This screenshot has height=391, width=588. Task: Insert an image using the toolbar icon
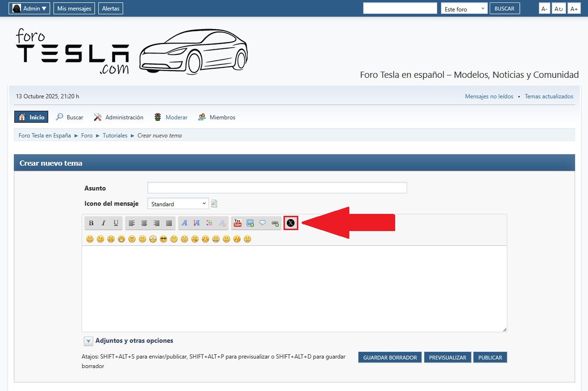point(250,223)
